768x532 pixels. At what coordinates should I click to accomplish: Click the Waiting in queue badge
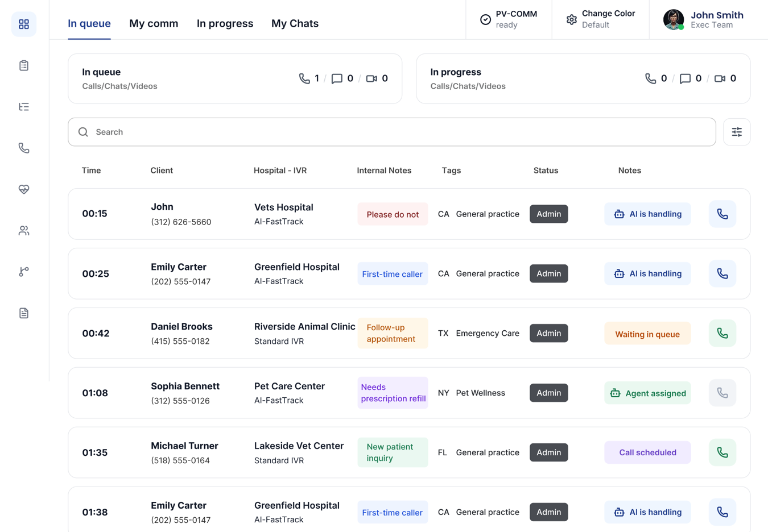tap(647, 334)
